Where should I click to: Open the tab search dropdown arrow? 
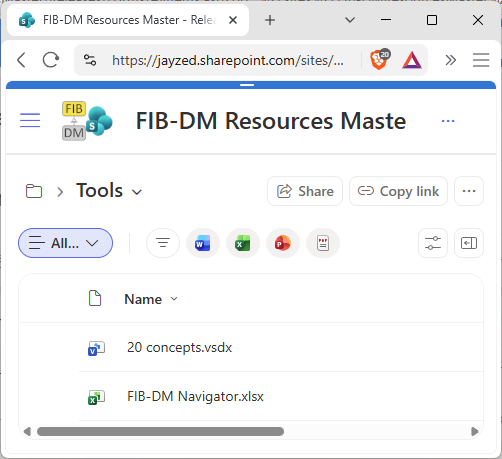pos(350,20)
